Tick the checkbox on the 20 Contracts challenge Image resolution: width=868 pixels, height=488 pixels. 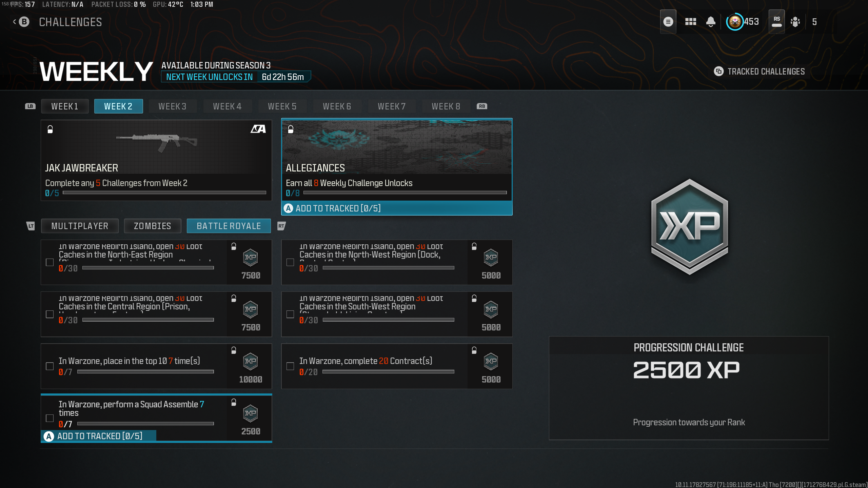tap(290, 366)
